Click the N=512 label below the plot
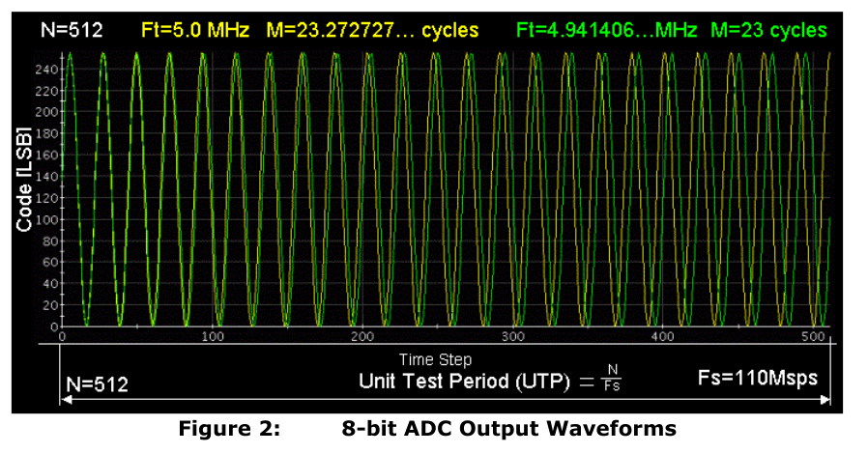This screenshot has width=868, height=454. click(97, 383)
